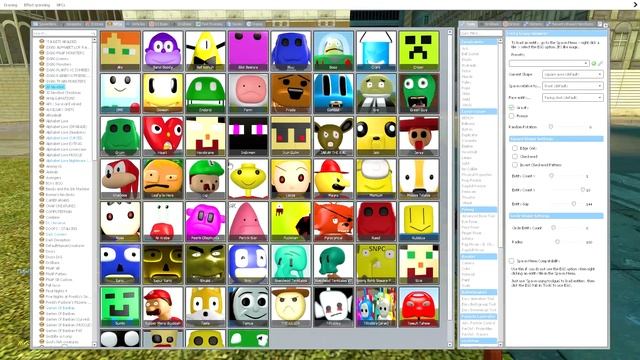Select the Ball Socket tool

tap(470, 54)
